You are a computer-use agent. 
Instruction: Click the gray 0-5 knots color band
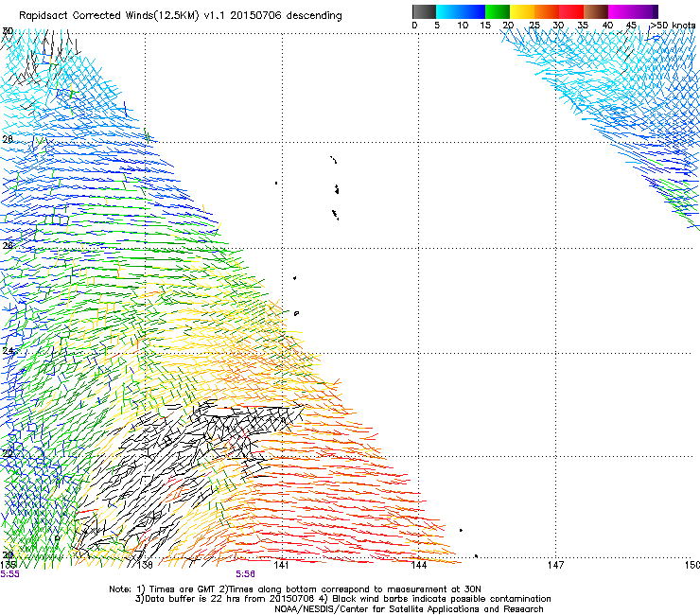click(424, 11)
